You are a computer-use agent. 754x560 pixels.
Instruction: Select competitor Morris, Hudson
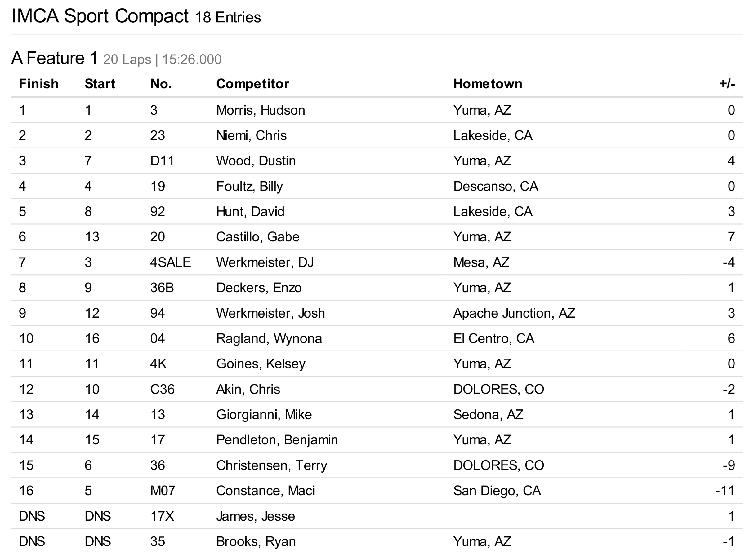(x=261, y=110)
